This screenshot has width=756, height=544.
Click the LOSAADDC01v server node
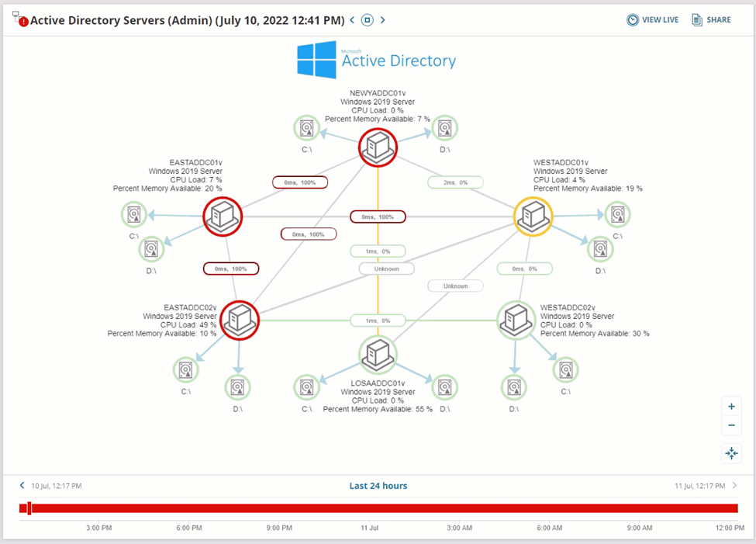tap(378, 355)
